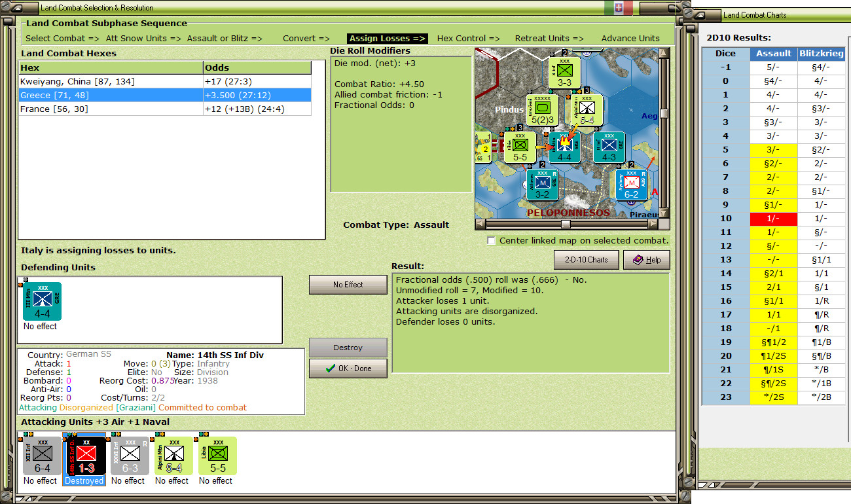The width and height of the screenshot is (851, 504).
Task: Go to the Advance Units subphase
Action: click(x=630, y=39)
